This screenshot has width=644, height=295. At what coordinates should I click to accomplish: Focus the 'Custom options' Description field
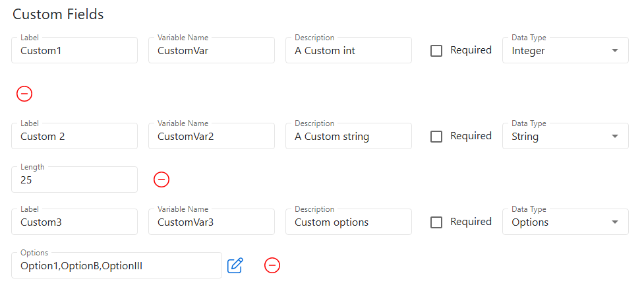(348, 222)
